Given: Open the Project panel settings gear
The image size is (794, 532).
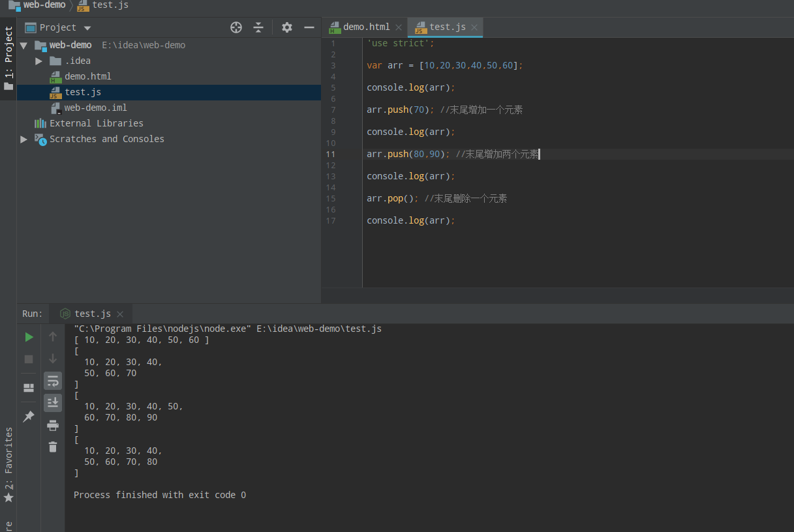Looking at the screenshot, I should (x=287, y=27).
